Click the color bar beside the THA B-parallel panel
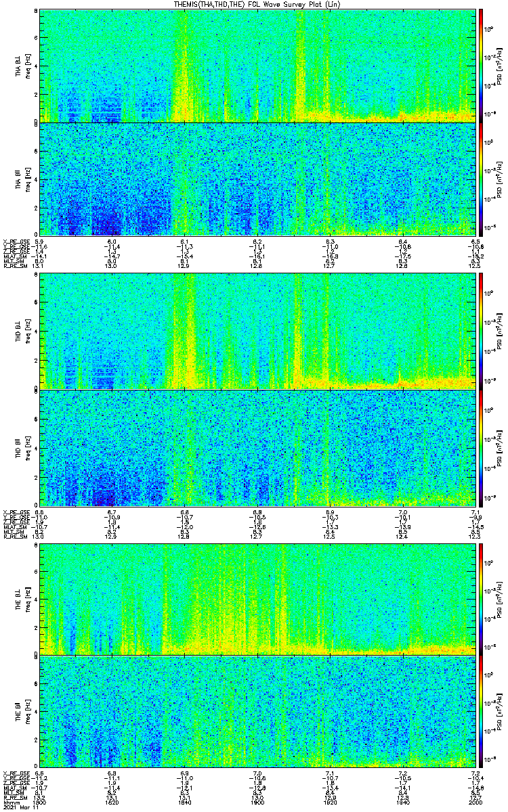508x812 pixels. point(481,179)
